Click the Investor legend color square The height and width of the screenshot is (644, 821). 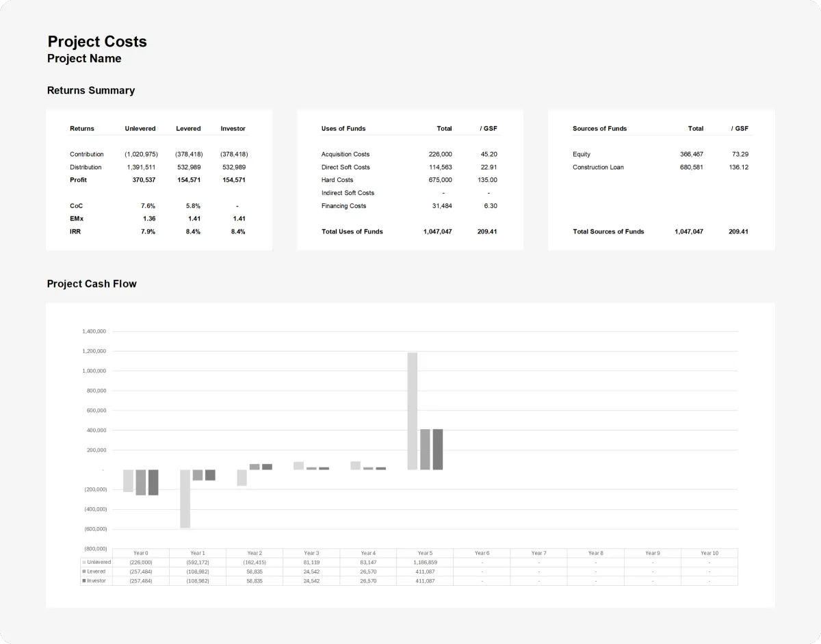click(x=84, y=580)
